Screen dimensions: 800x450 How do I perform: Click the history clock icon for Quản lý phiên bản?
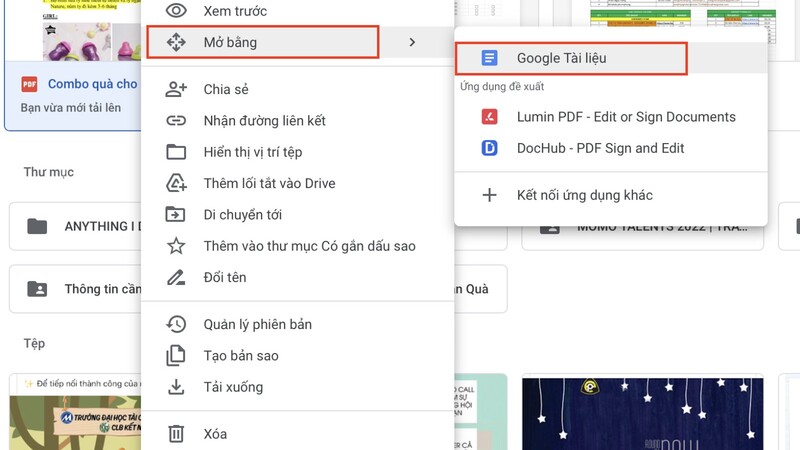[x=176, y=324]
